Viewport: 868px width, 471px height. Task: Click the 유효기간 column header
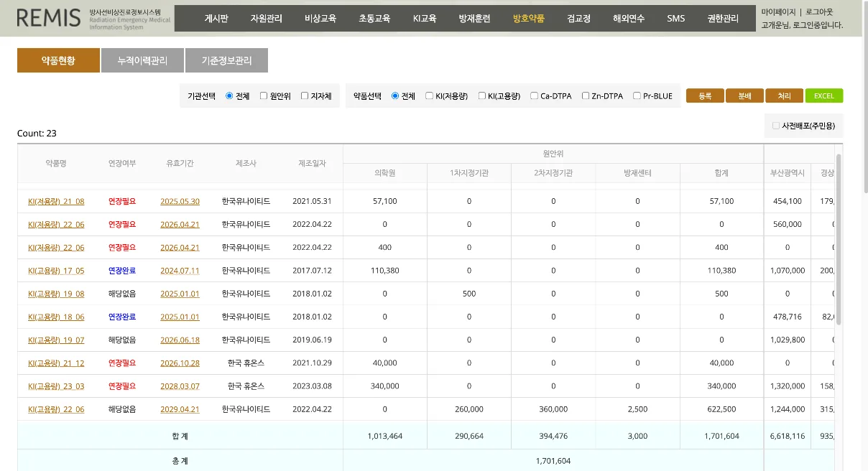tap(180, 163)
